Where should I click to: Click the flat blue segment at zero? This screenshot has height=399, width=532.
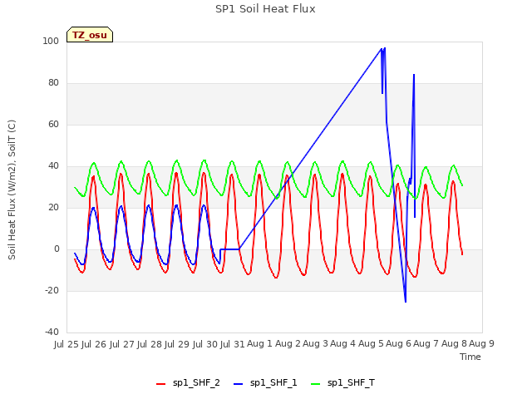tap(229, 249)
